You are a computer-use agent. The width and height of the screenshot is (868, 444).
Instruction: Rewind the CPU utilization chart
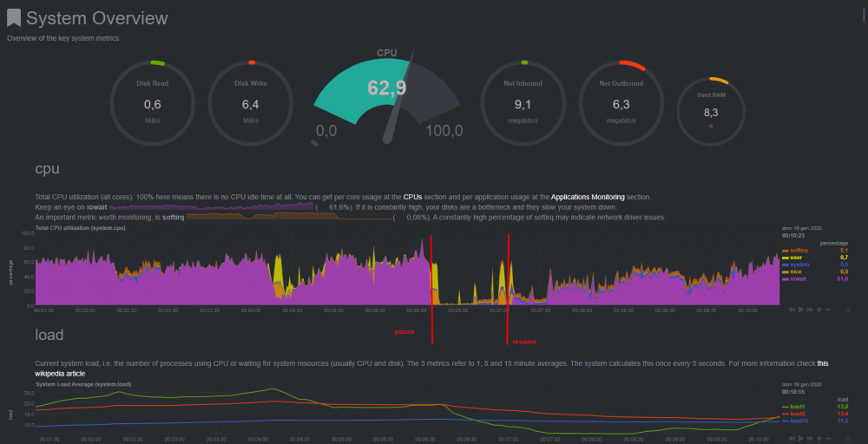pyautogui.click(x=792, y=310)
